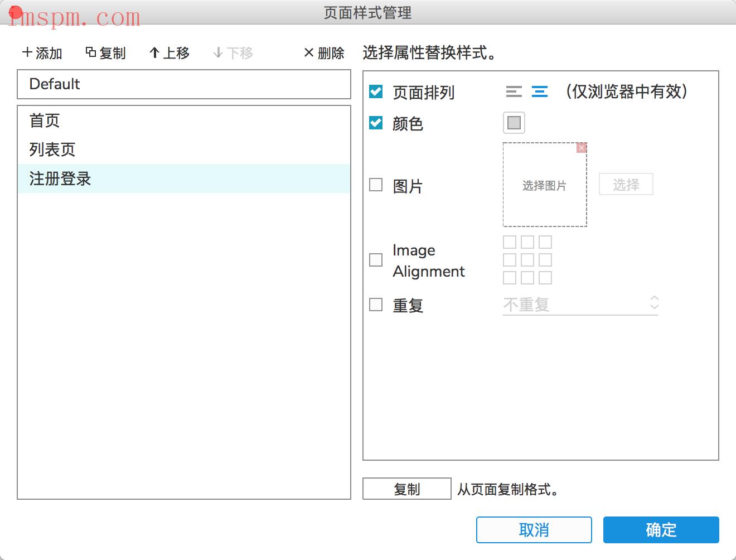
Task: Set image alignment to middle-right cell
Action: [x=545, y=260]
